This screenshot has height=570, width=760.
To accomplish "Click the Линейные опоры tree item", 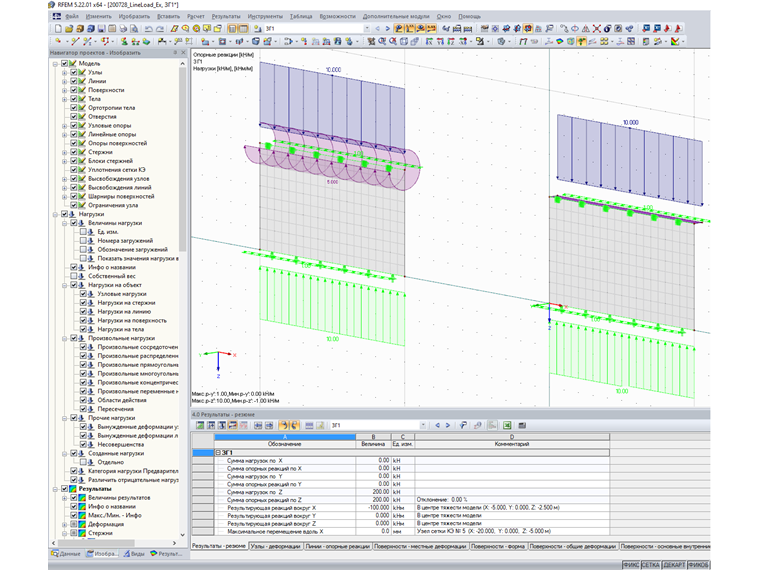I will coord(112,134).
